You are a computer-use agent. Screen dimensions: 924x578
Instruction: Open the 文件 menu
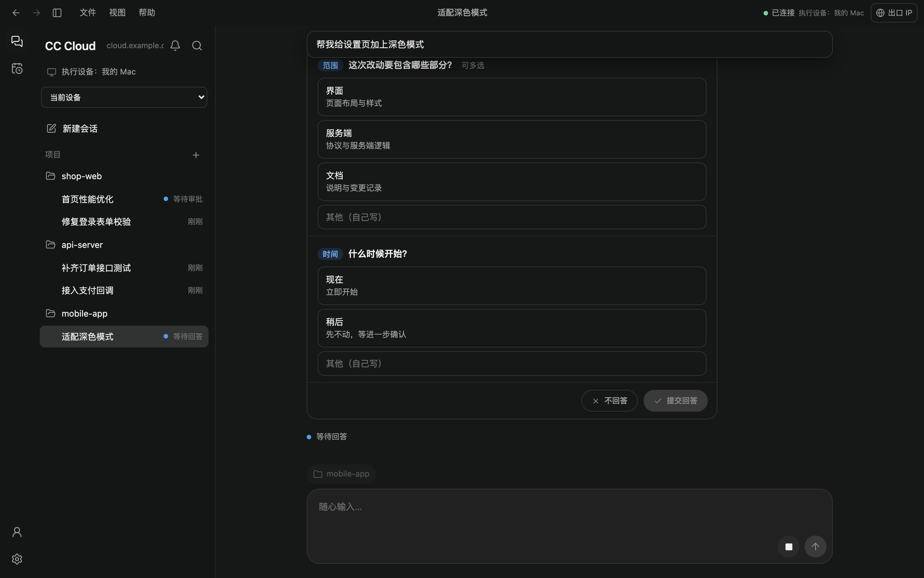[x=88, y=13]
